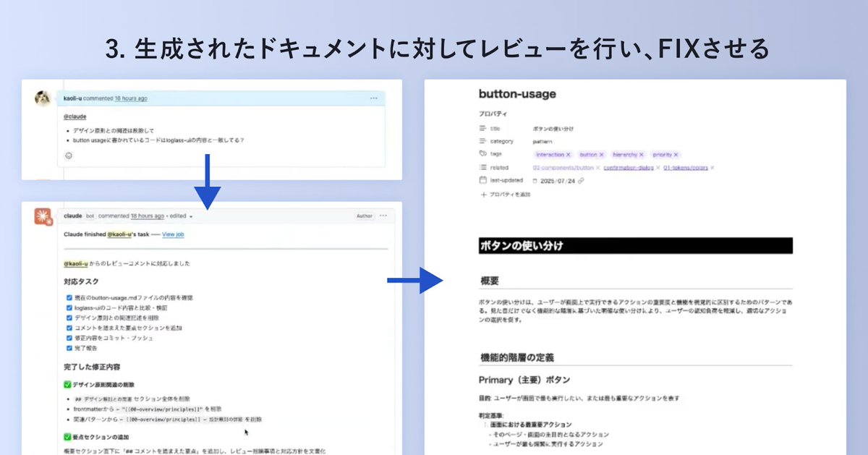Click the プロパティ section header
The image size is (868, 455).
coord(493,114)
